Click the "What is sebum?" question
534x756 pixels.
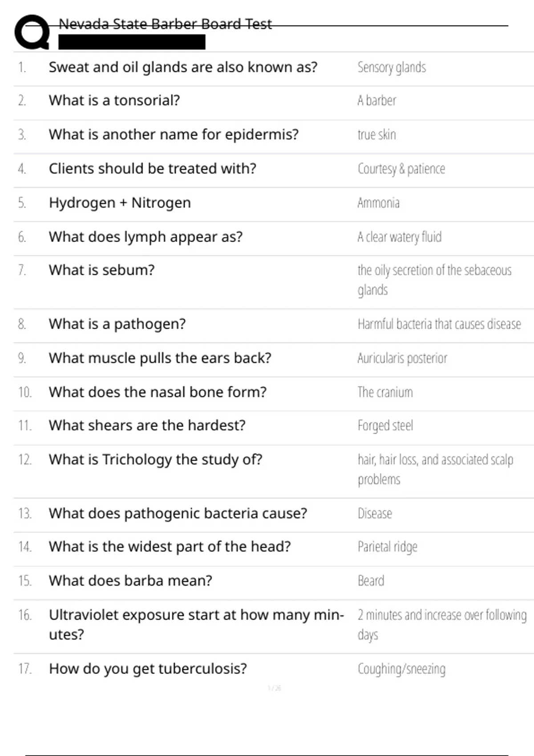tap(102, 270)
